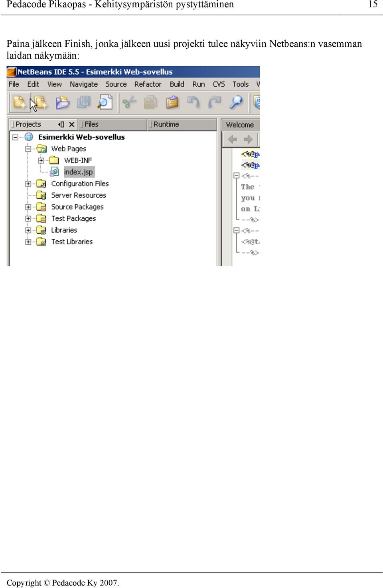Select the Welcome editor tab
The width and height of the screenshot is (383, 588).
(241, 125)
